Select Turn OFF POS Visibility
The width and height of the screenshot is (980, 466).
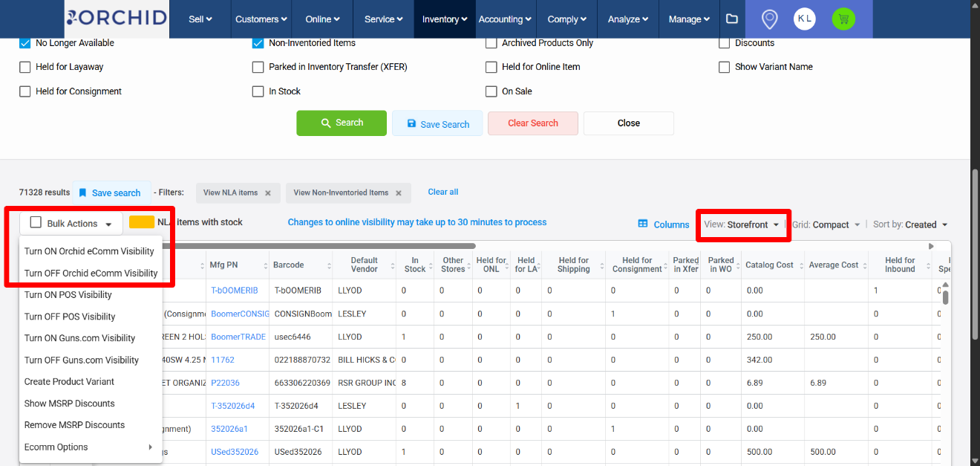point(70,317)
